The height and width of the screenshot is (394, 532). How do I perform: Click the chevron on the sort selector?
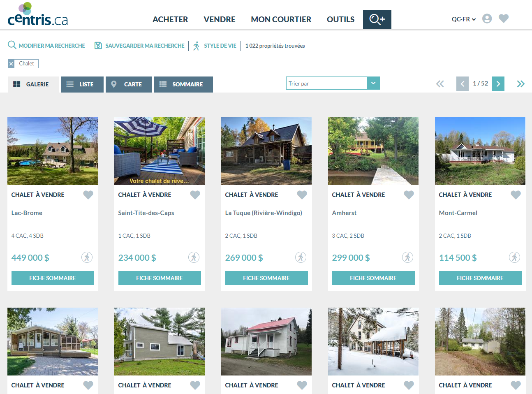(373, 83)
